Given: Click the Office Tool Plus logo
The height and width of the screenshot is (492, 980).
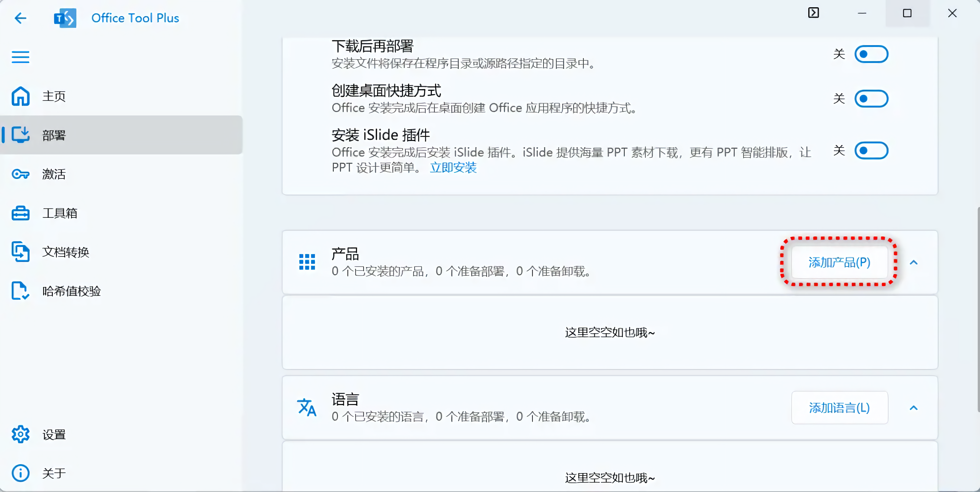Looking at the screenshot, I should [65, 18].
